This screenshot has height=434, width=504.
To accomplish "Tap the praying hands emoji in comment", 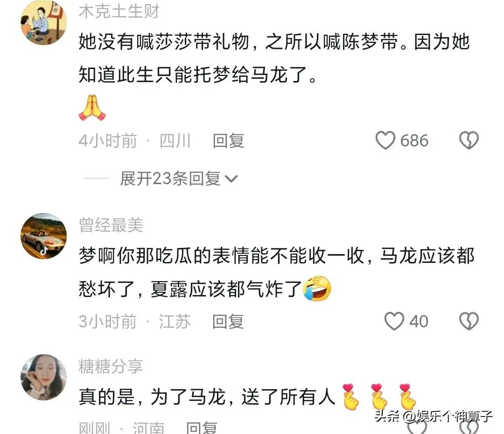I will 92,108.
